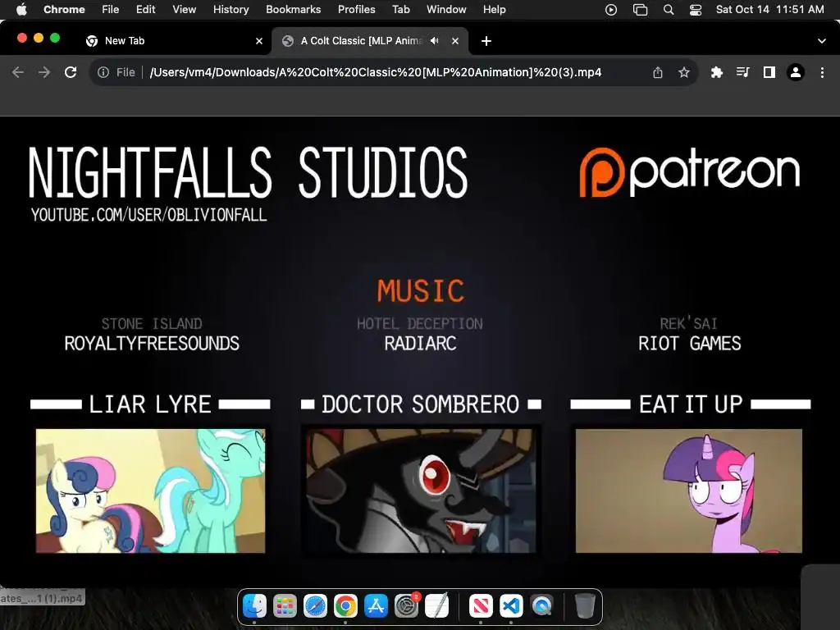Click the date and time clock
The height and width of the screenshot is (630, 840).
click(x=769, y=10)
